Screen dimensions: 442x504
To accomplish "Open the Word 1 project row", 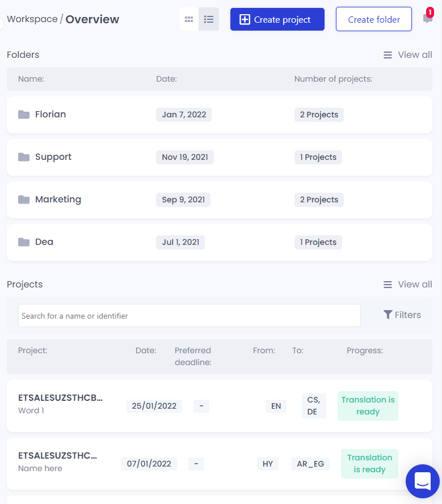I will tap(61, 405).
